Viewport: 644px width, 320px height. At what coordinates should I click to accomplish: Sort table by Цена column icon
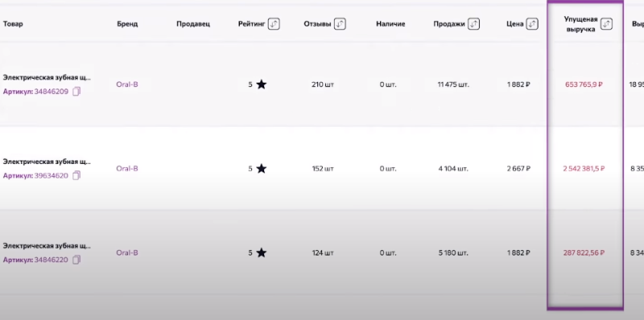pos(532,24)
